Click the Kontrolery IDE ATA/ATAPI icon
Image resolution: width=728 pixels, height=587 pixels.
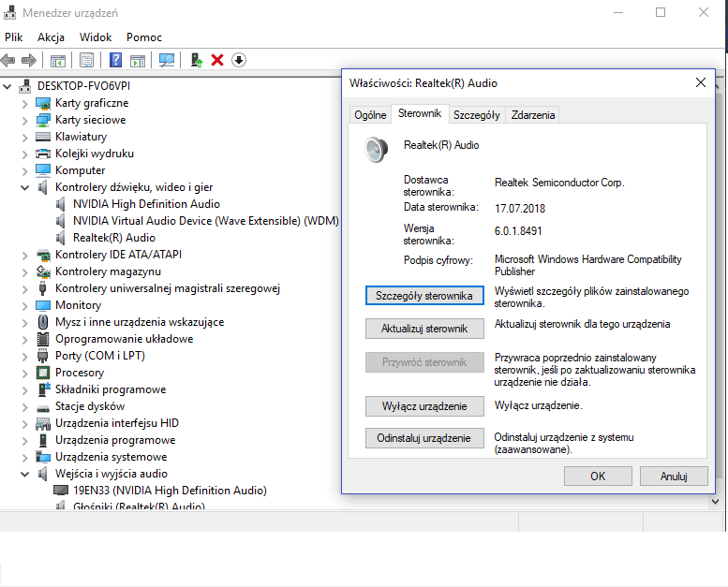pos(43,255)
